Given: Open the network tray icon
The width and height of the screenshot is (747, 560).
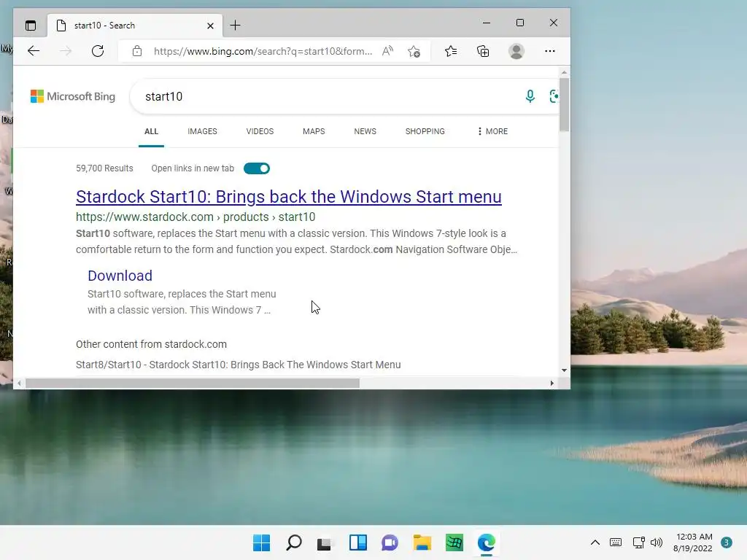Looking at the screenshot, I should pyautogui.click(x=639, y=542).
